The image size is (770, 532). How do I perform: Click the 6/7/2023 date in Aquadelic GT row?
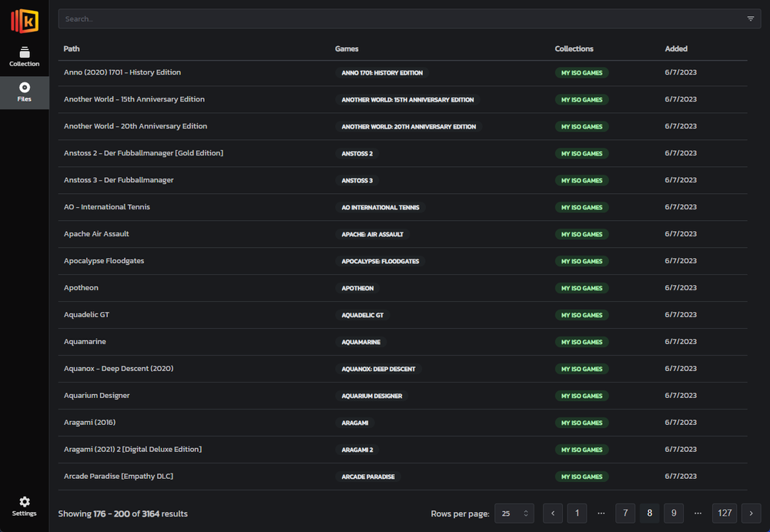coord(681,315)
